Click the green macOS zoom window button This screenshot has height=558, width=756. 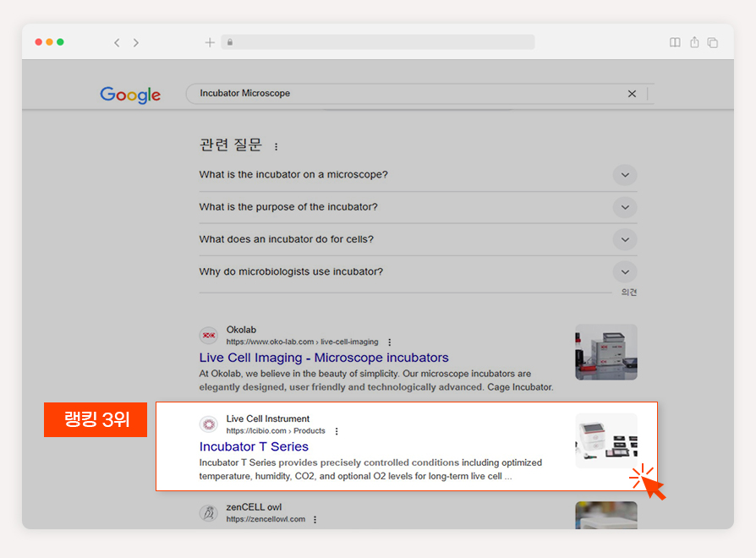pos(60,42)
